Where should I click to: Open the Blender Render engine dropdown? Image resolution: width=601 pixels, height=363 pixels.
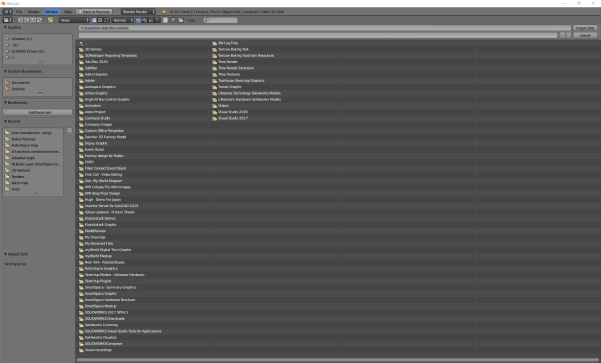tap(138, 11)
